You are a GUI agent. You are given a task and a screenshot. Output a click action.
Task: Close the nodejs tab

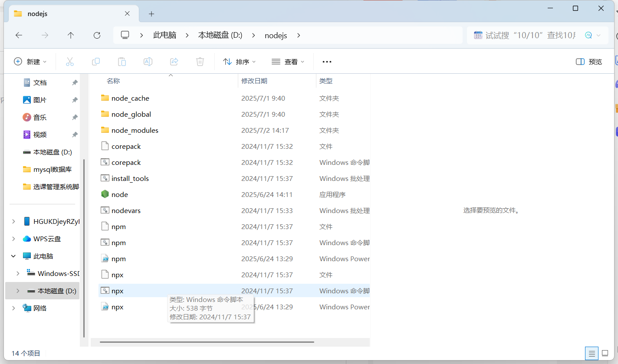pyautogui.click(x=127, y=13)
